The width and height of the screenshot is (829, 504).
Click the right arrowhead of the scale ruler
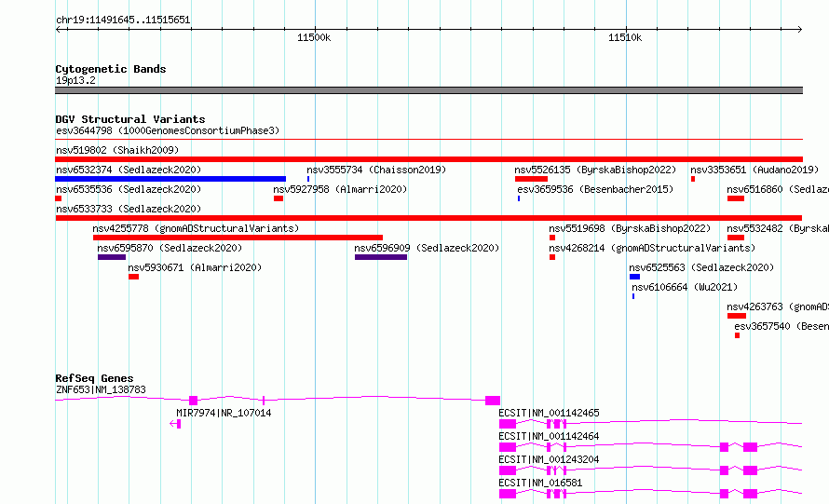click(799, 30)
